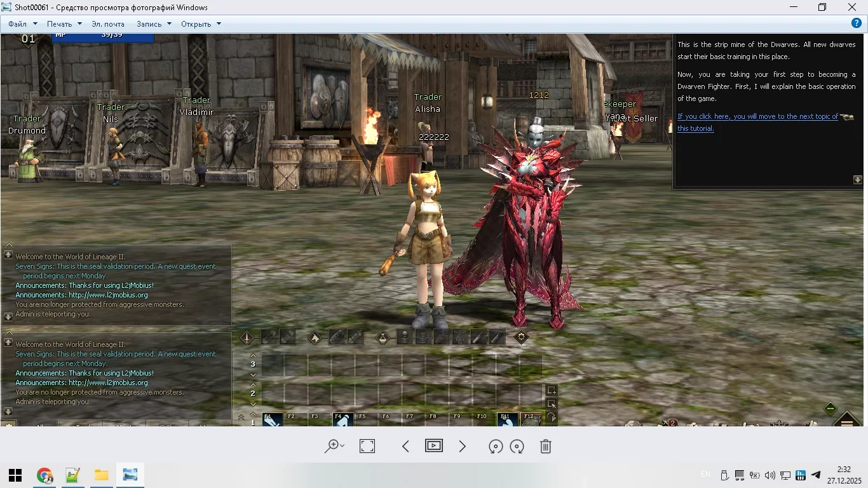Start the slideshow

coord(434,446)
